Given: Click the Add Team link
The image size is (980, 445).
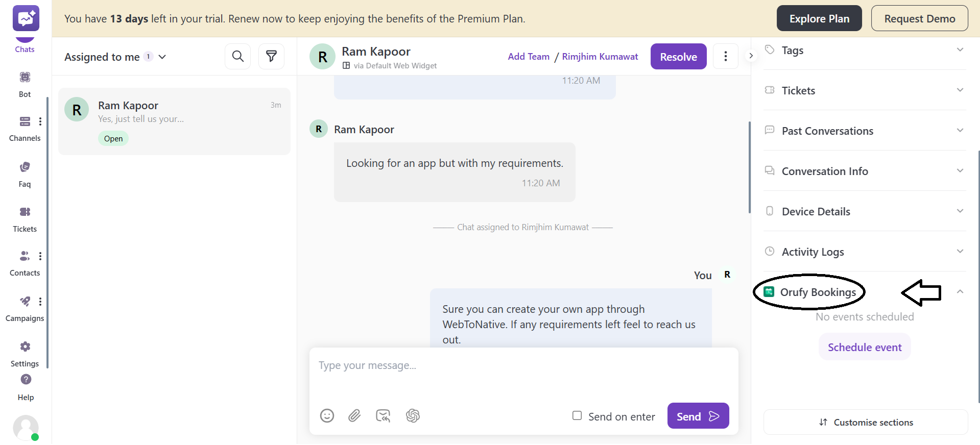Looking at the screenshot, I should (529, 57).
